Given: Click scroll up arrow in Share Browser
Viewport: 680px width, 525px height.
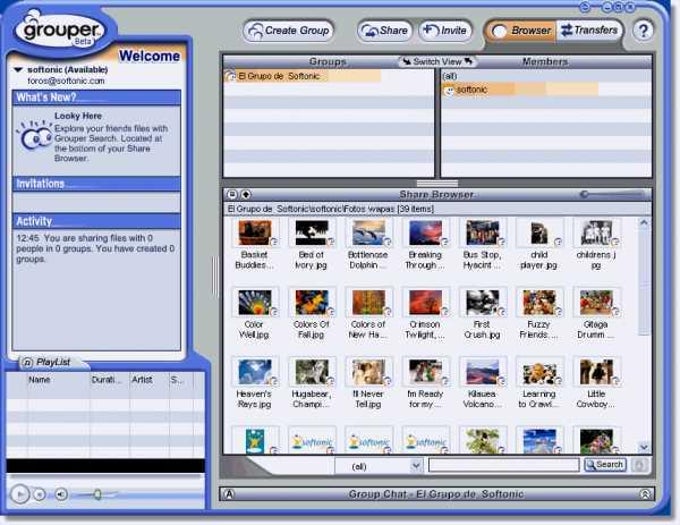Looking at the screenshot, I should coord(644,223).
